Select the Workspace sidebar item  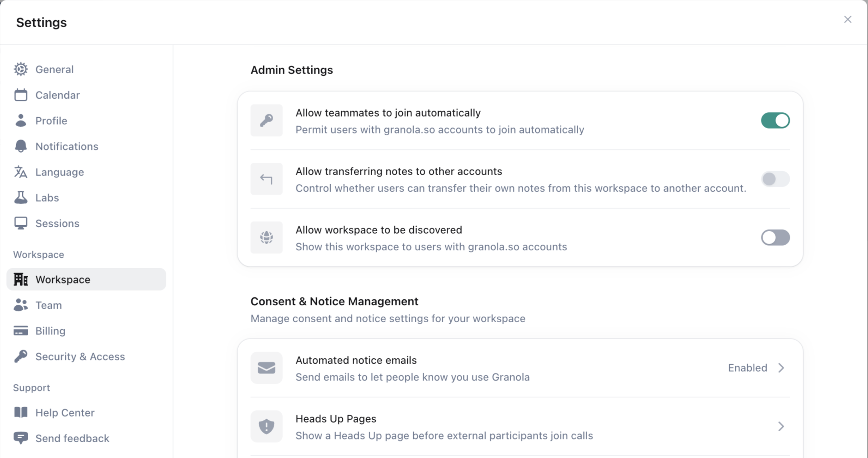[x=63, y=279]
